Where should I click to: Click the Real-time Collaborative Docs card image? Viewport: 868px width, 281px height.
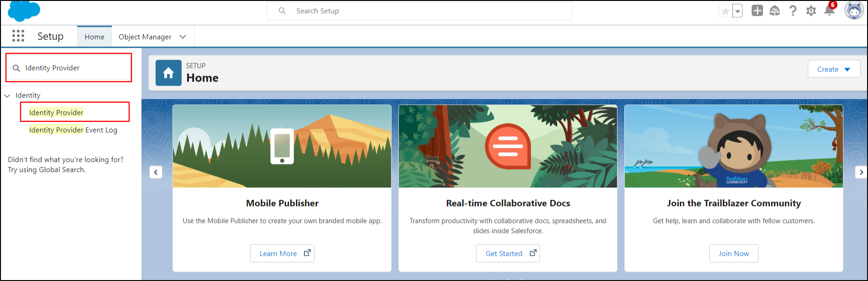pyautogui.click(x=508, y=146)
